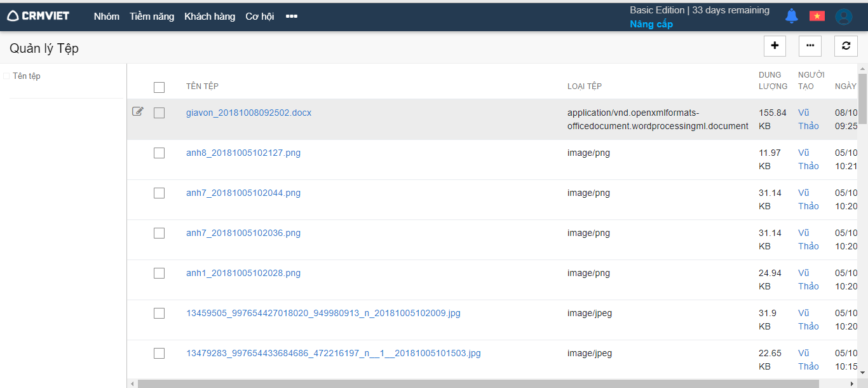Go to the Cơ hội menu

tap(259, 17)
